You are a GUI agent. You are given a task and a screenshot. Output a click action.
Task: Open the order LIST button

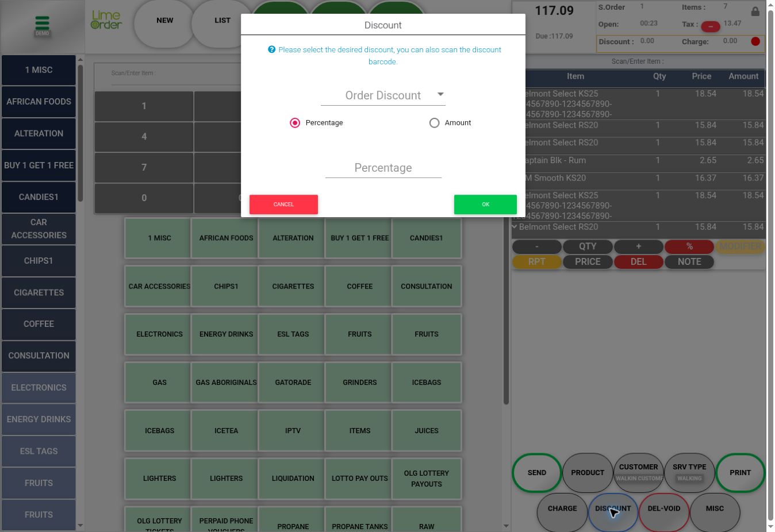[222, 23]
